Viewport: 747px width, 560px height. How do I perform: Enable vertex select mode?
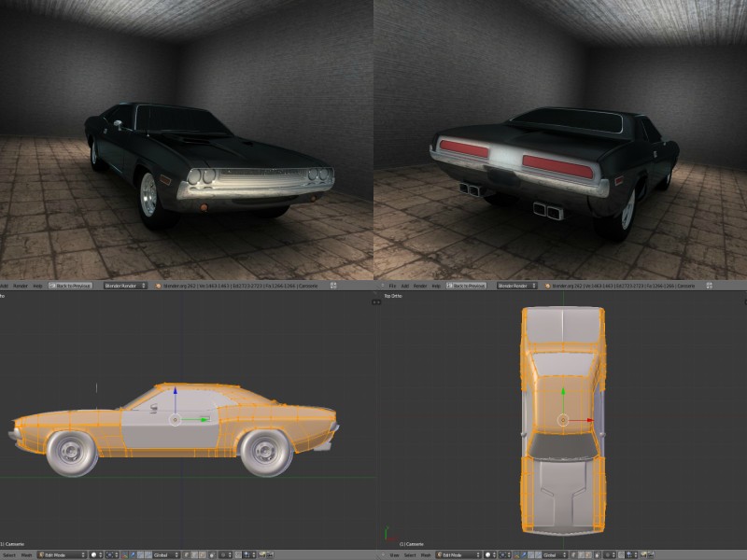pyautogui.click(x=186, y=553)
